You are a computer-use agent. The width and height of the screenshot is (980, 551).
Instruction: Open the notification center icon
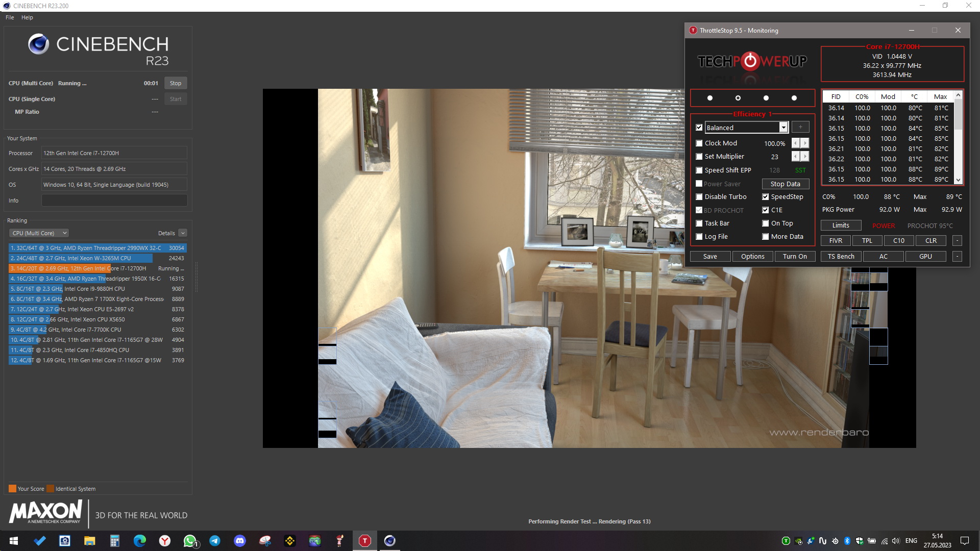pos(965,541)
